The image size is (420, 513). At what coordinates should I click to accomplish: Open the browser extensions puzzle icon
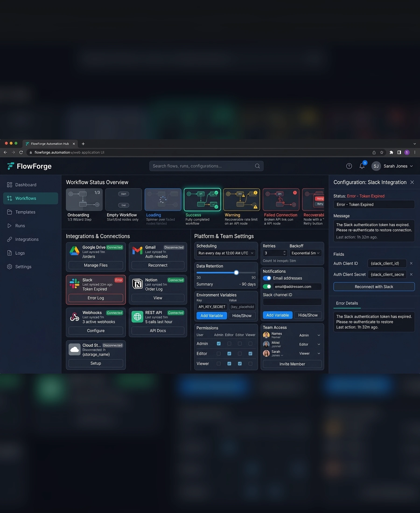391,152
